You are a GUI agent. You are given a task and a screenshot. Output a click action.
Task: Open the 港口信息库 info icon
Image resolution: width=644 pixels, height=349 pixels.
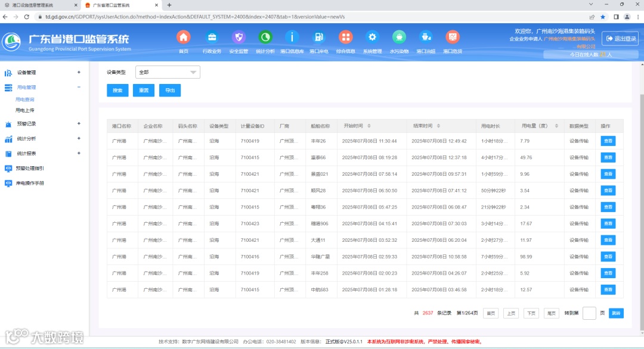coord(292,38)
